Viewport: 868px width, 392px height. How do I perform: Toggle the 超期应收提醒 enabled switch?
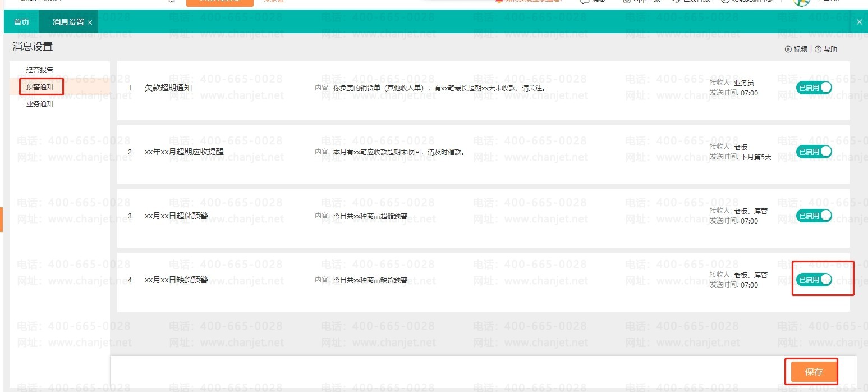pos(814,152)
